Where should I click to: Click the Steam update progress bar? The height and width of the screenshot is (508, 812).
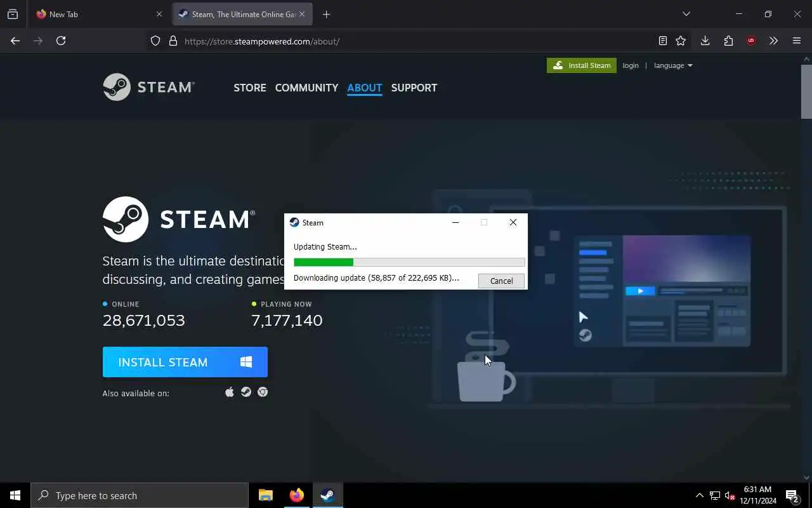409,262
